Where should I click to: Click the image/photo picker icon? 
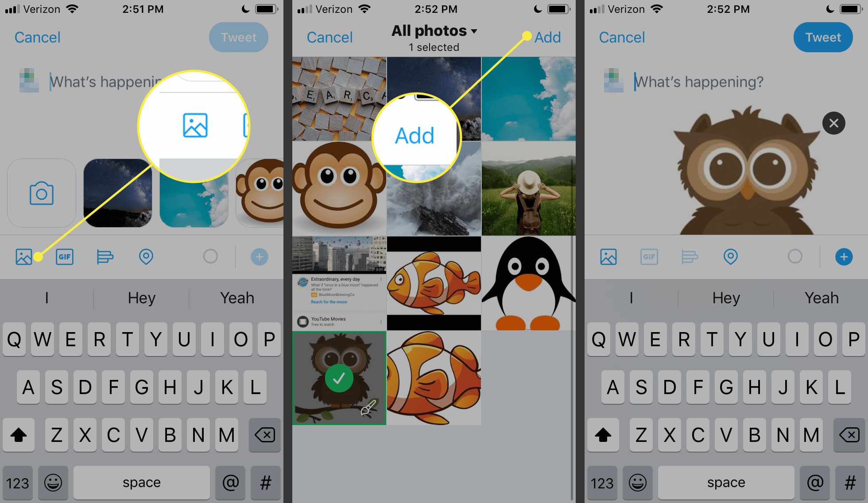pyautogui.click(x=23, y=256)
